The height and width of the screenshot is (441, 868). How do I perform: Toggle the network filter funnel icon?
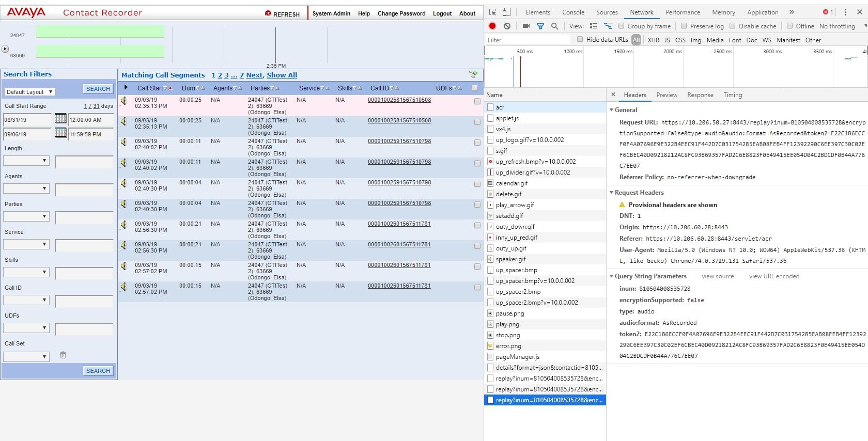point(540,26)
